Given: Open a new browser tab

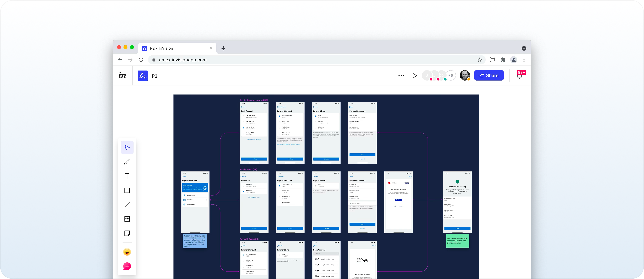Looking at the screenshot, I should point(223,48).
